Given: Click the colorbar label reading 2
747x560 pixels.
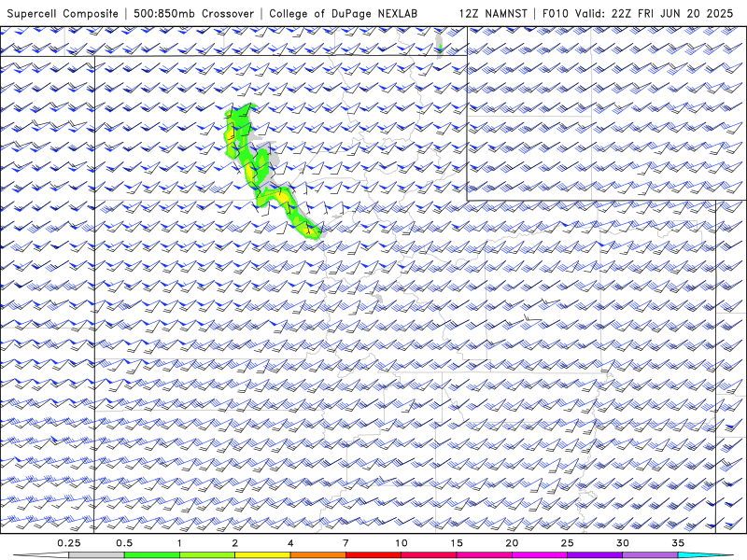Looking at the screenshot, I should (x=235, y=543).
